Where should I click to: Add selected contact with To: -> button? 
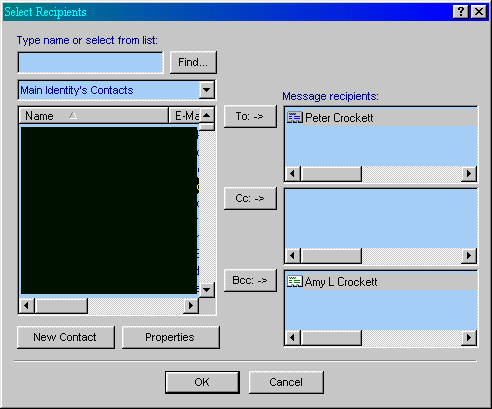(x=250, y=116)
